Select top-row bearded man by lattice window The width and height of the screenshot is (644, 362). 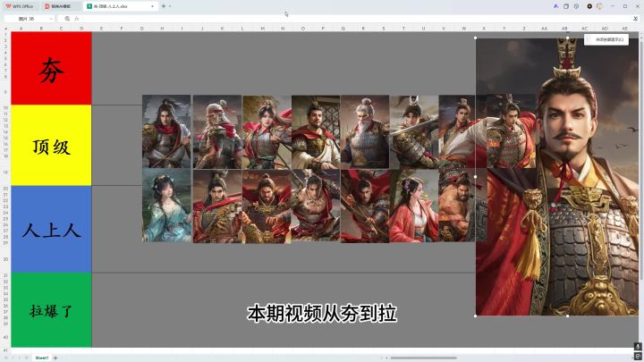pyautogui.click(x=316, y=131)
